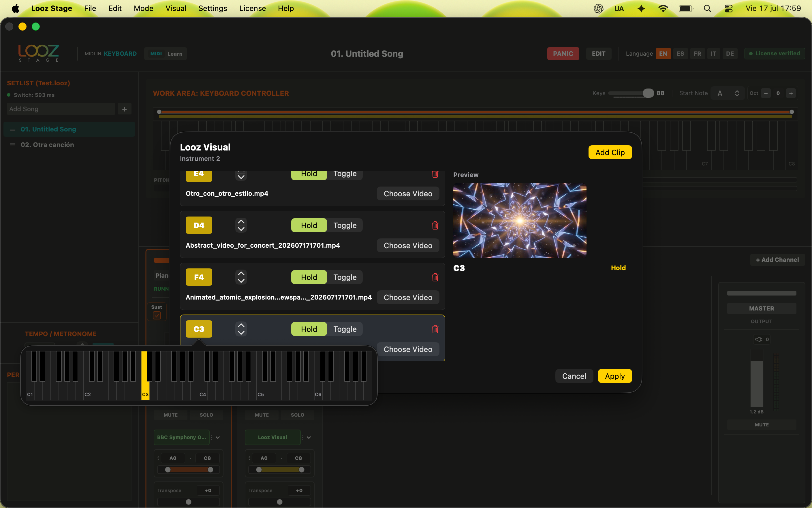Open the Settings menu
Screen dimensions: 812x508
coord(213,8)
